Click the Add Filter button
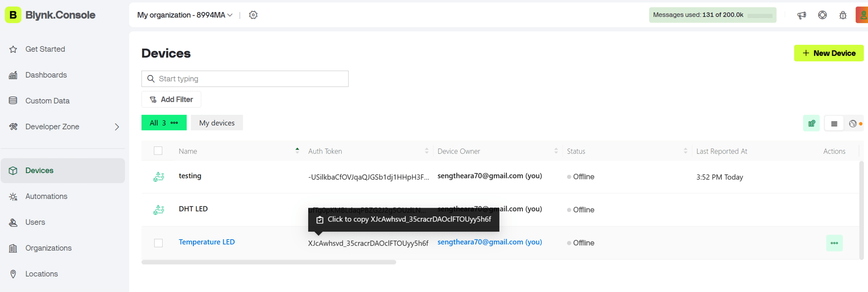Screen dimensions: 868x292 point(171,100)
